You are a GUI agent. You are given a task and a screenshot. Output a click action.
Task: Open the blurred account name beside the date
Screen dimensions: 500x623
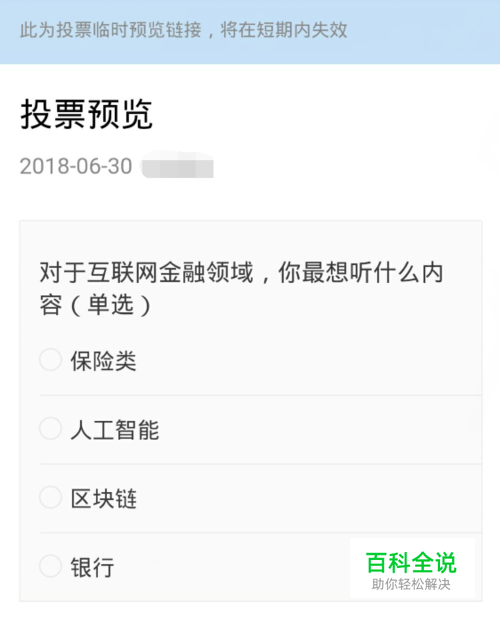177,165
